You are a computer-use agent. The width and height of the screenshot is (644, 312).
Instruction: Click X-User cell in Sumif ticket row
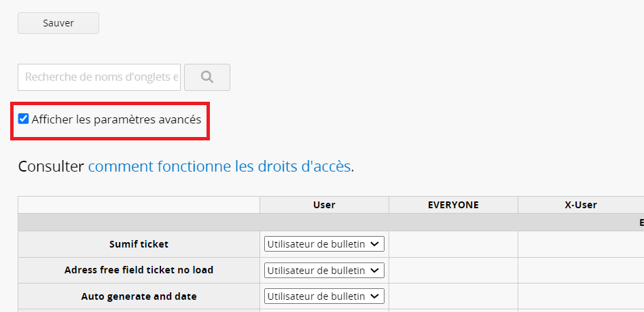(x=581, y=244)
